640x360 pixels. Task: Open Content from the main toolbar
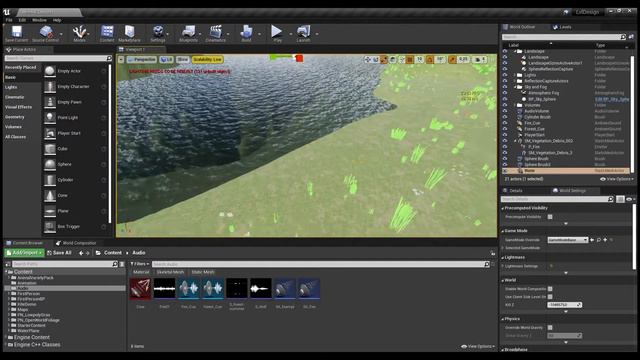[x=107, y=32]
